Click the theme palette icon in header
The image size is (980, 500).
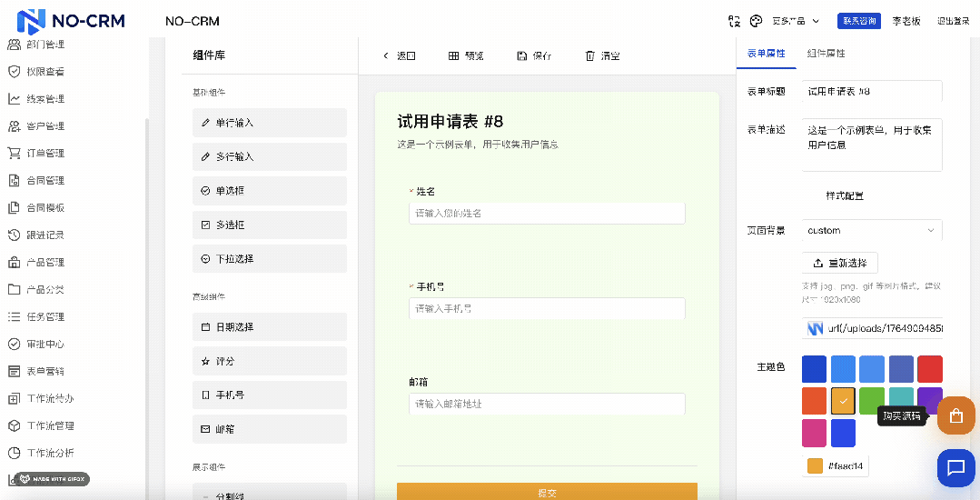pos(756,21)
